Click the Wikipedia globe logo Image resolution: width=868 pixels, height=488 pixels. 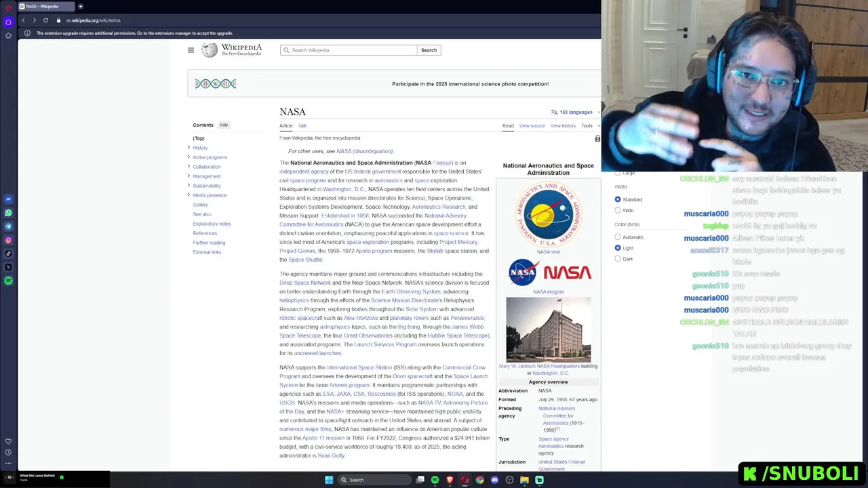pos(210,49)
